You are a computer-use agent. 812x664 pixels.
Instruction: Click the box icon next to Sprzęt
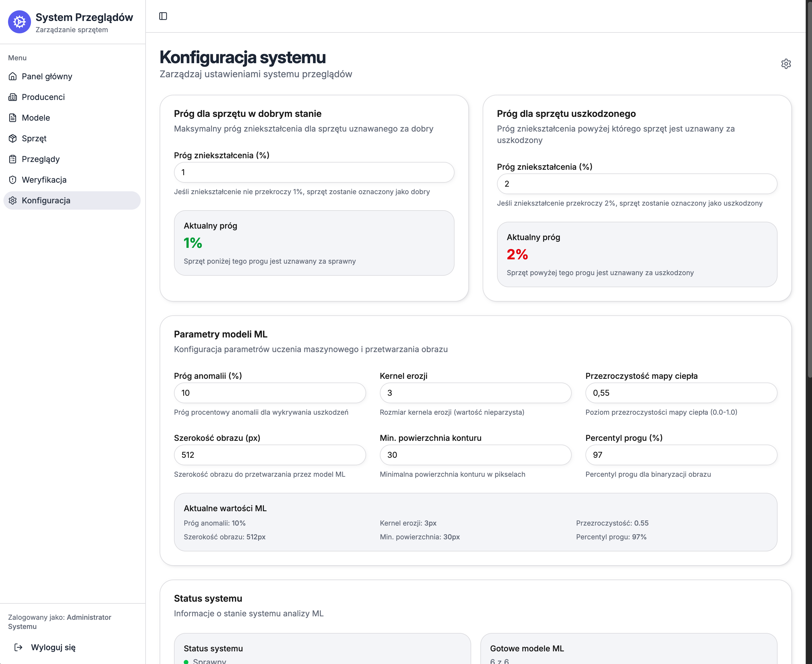13,138
